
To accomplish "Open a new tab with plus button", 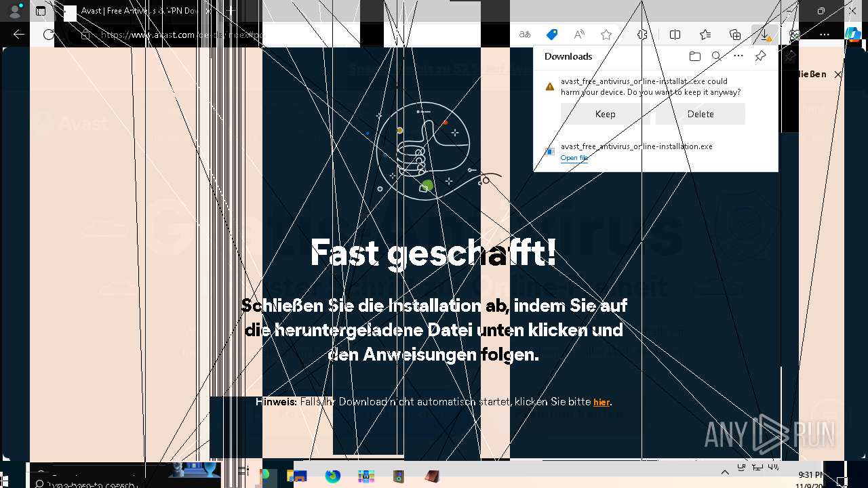I will point(231,11).
